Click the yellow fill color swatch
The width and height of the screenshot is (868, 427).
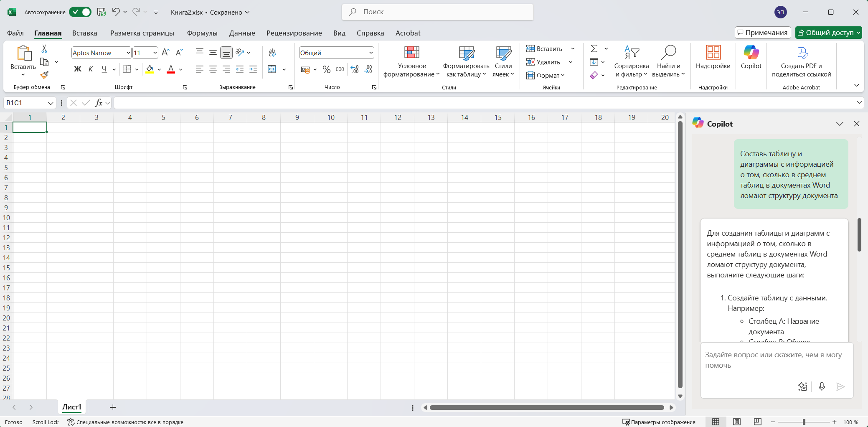coord(150,69)
